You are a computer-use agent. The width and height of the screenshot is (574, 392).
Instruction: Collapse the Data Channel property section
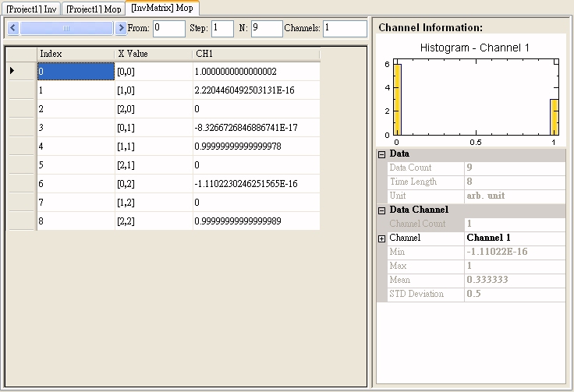point(382,210)
